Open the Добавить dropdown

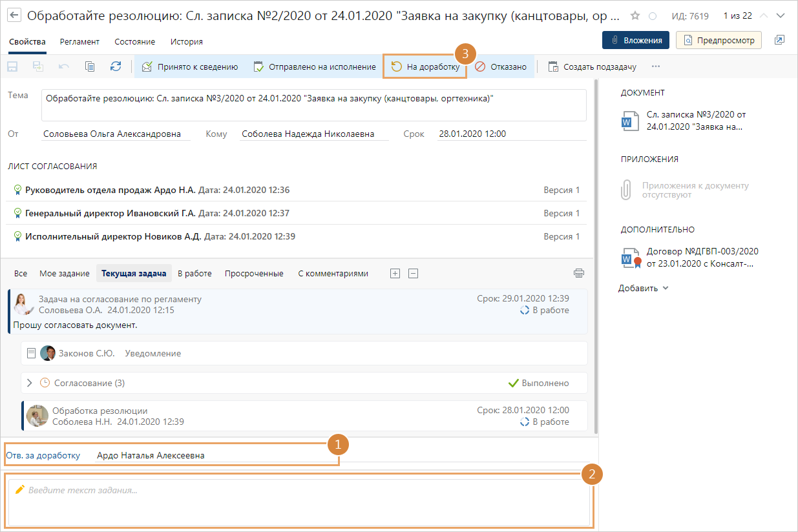pyautogui.click(x=643, y=288)
